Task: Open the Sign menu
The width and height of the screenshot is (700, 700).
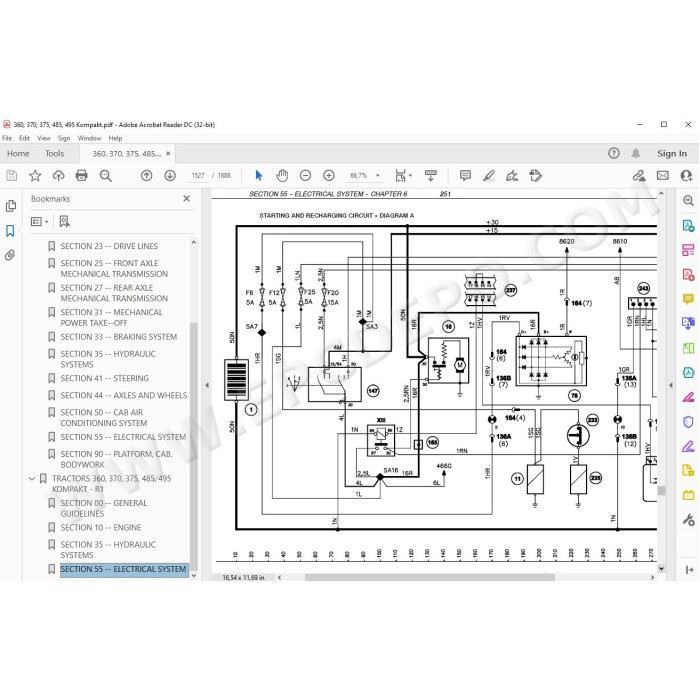Action: (x=64, y=138)
